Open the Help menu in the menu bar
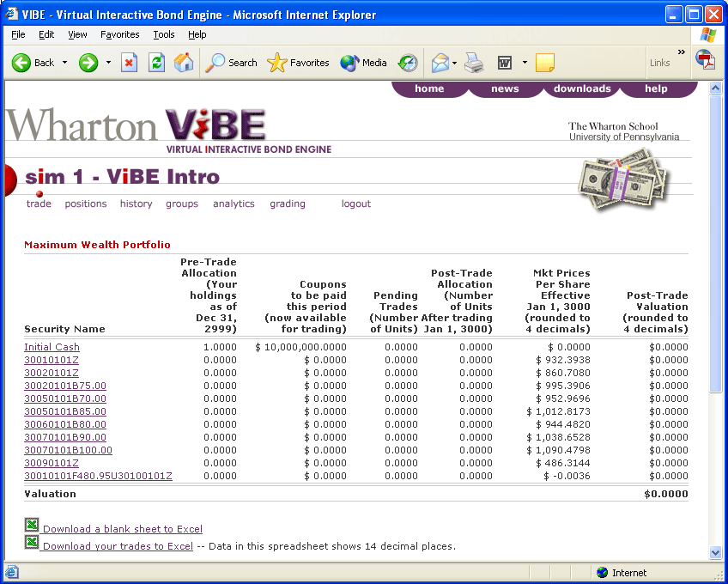Image resolution: width=728 pixels, height=584 pixels. tap(197, 34)
